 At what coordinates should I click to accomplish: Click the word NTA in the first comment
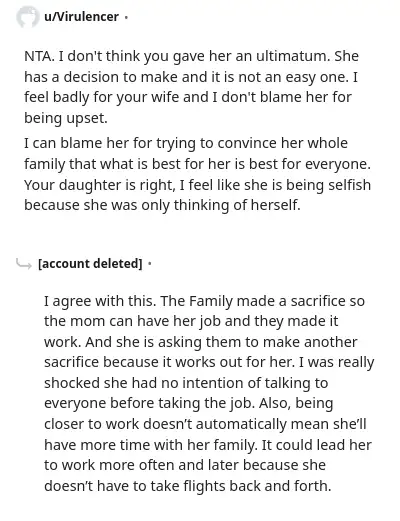pos(38,56)
